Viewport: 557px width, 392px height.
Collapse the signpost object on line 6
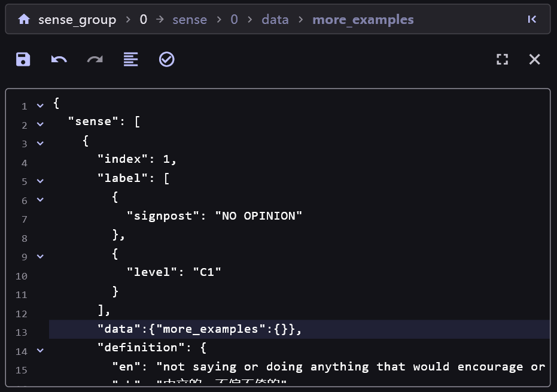pyautogui.click(x=40, y=200)
